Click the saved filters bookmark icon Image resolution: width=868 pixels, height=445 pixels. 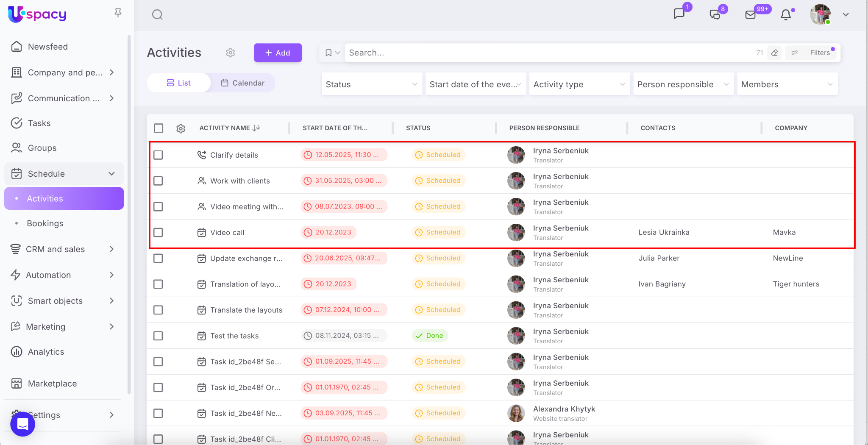click(x=328, y=53)
